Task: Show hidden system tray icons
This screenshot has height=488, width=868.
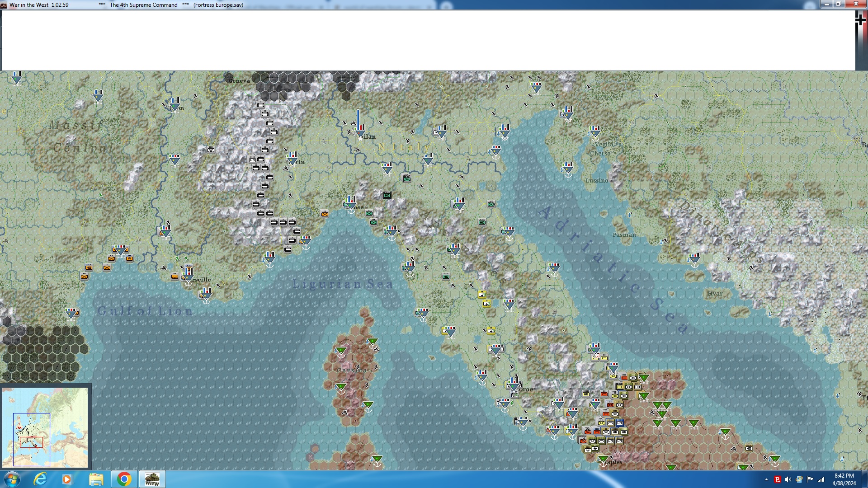Action: [766, 479]
